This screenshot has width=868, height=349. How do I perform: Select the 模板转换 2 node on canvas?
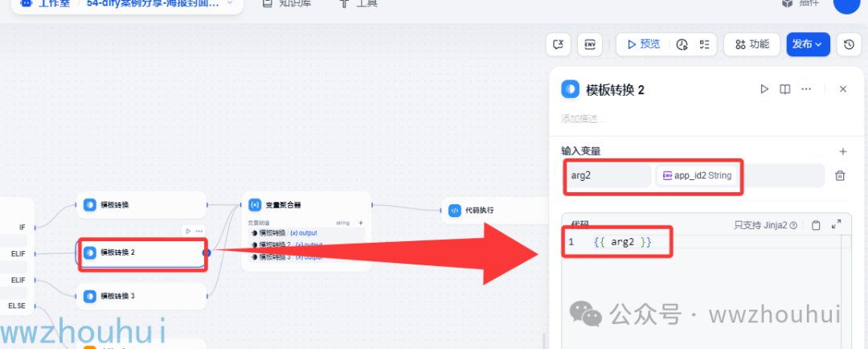(141, 253)
